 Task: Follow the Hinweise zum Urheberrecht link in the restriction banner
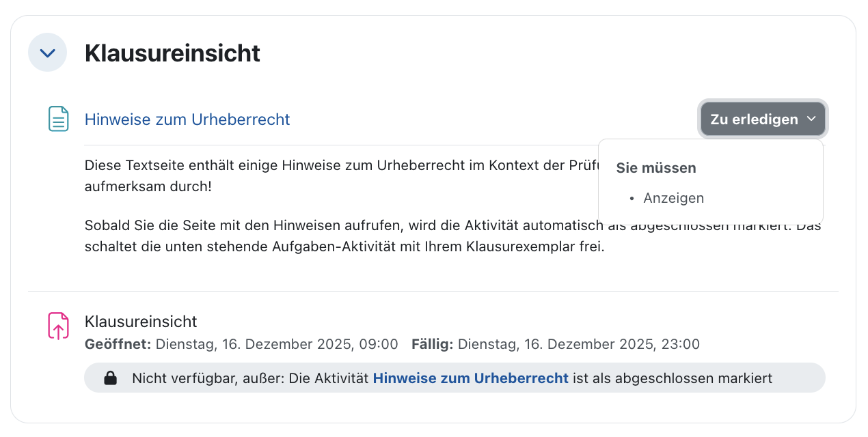pyautogui.click(x=470, y=378)
